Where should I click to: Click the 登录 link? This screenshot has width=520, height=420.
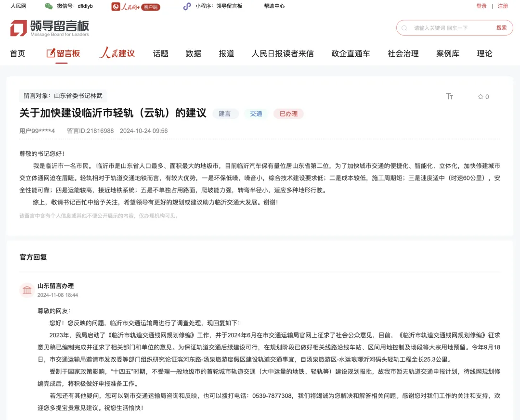point(481,7)
